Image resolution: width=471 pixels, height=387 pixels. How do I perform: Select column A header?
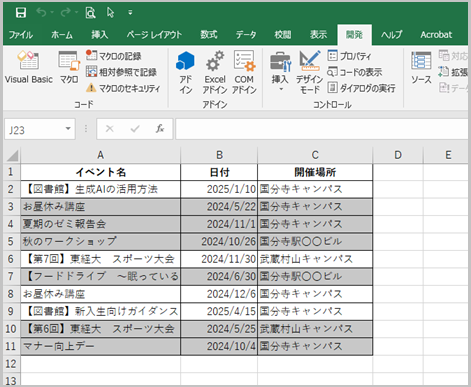(100, 155)
